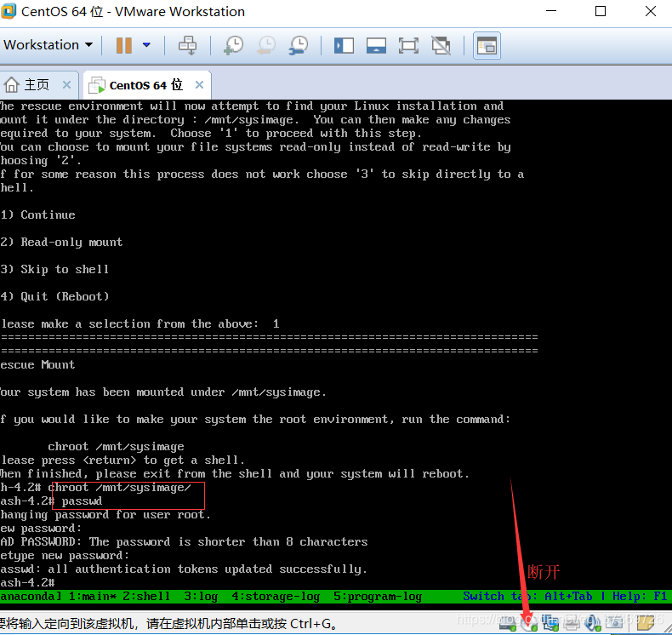The height and width of the screenshot is (635, 672).
Task: Click the CD/DVD drive status icon
Action: 529,623
